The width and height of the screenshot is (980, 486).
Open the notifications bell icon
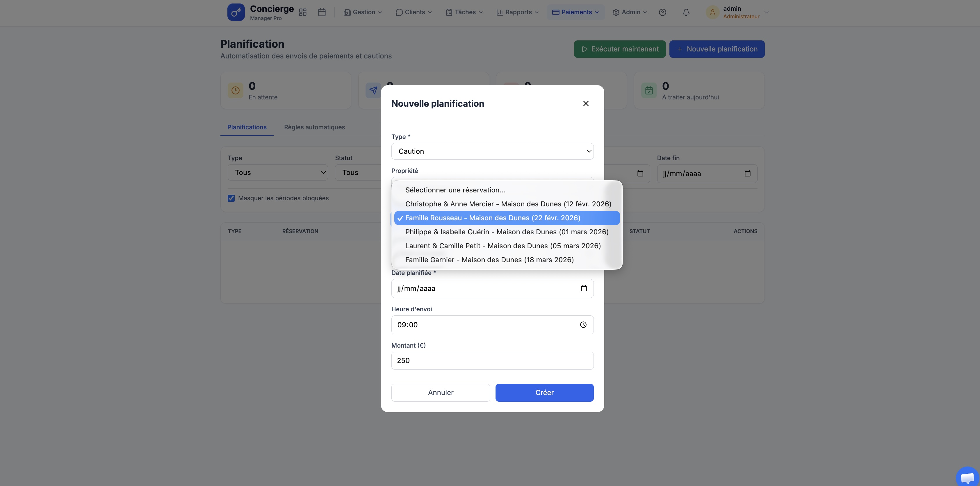(686, 12)
